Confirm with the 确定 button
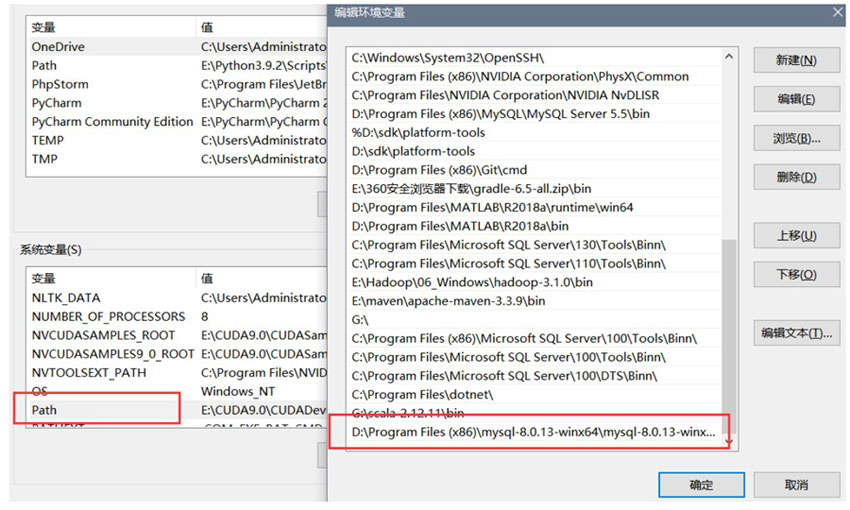The image size is (850, 510). coord(701,485)
